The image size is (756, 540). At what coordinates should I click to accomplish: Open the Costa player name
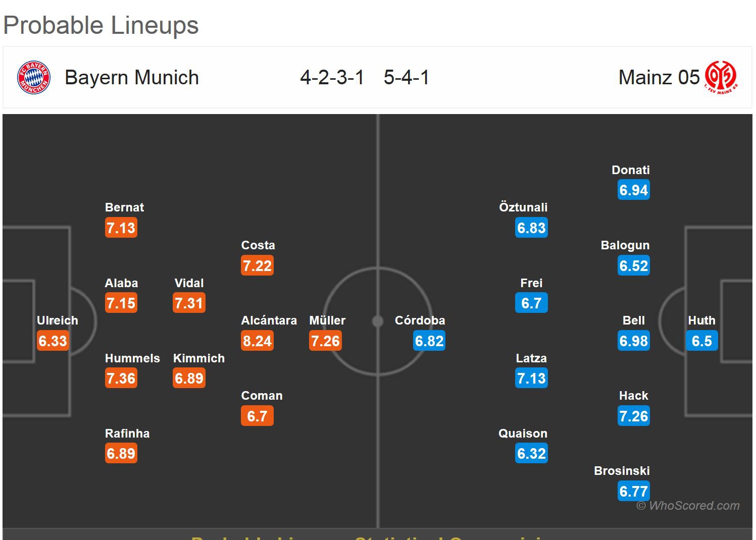[258, 245]
